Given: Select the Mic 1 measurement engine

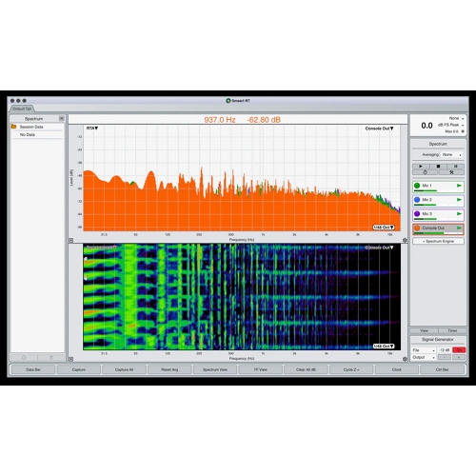Looking at the screenshot, I should click(x=438, y=187).
